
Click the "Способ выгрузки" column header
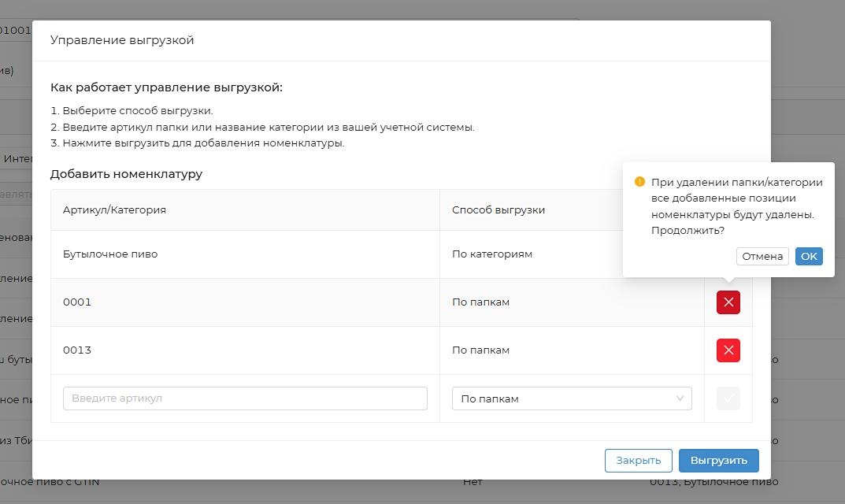click(498, 210)
